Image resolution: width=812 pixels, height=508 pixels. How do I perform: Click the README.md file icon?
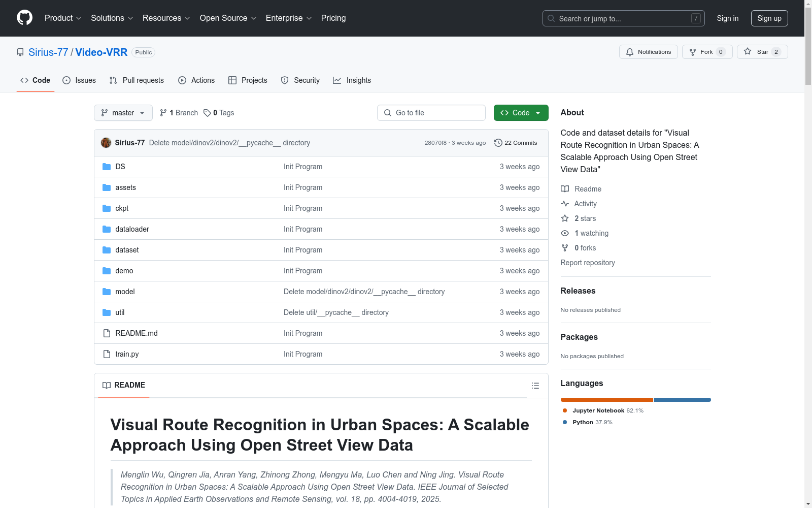pos(107,333)
